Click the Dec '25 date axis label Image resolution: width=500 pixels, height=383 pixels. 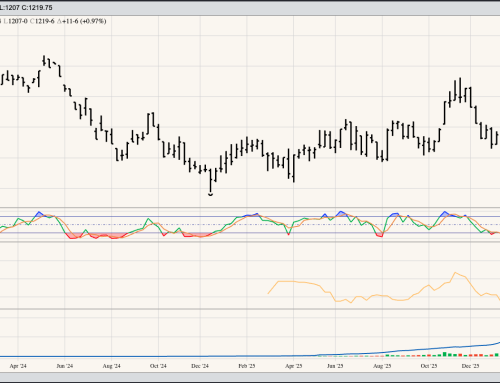(470, 366)
